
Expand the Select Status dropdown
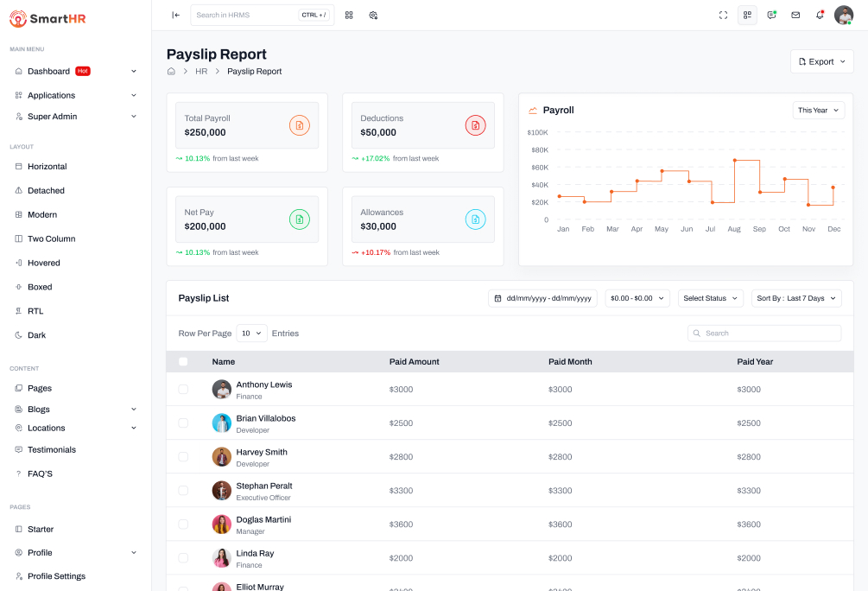[x=710, y=298]
